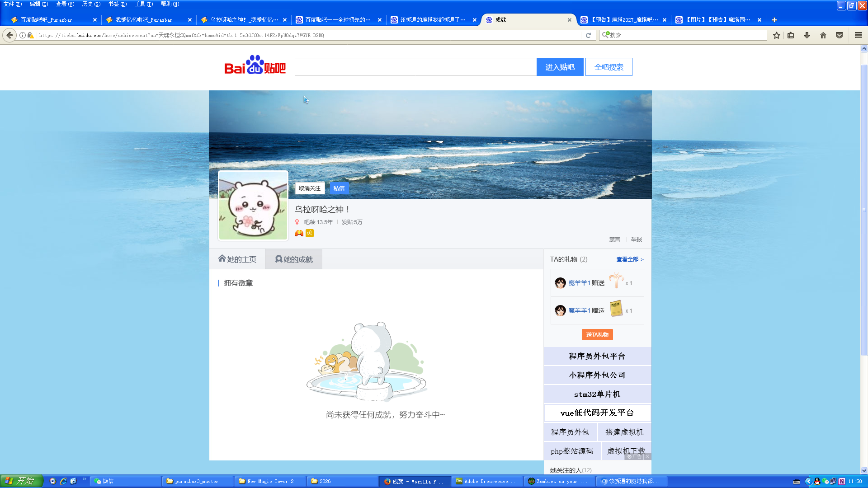
Task: Open the 查看(V) menu
Action: pyautogui.click(x=65, y=4)
